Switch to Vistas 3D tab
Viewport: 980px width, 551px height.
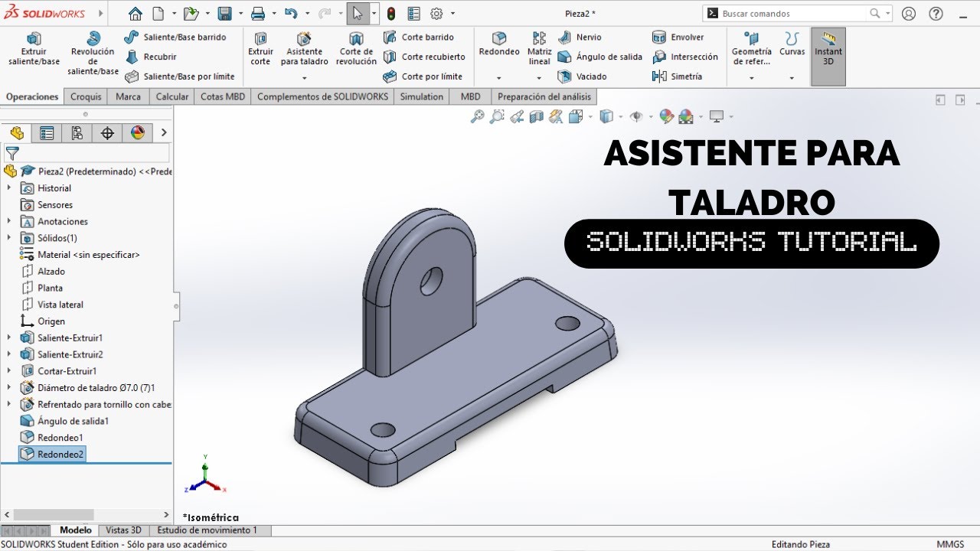(123, 530)
